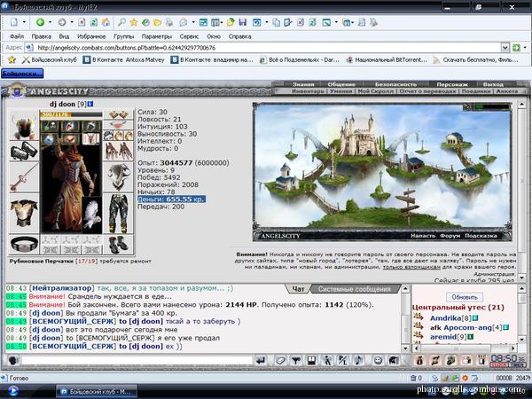Toggle the P/L chat mode button
This screenshot has height=399, width=532.
pos(342,360)
